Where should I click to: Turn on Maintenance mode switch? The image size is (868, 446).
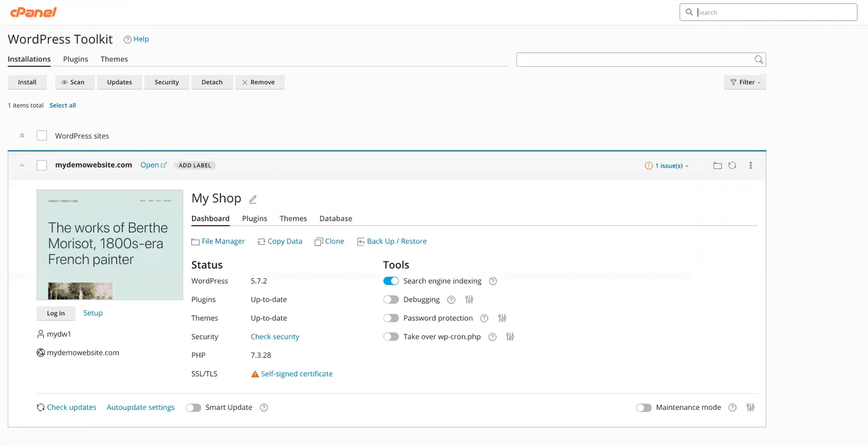tap(644, 408)
